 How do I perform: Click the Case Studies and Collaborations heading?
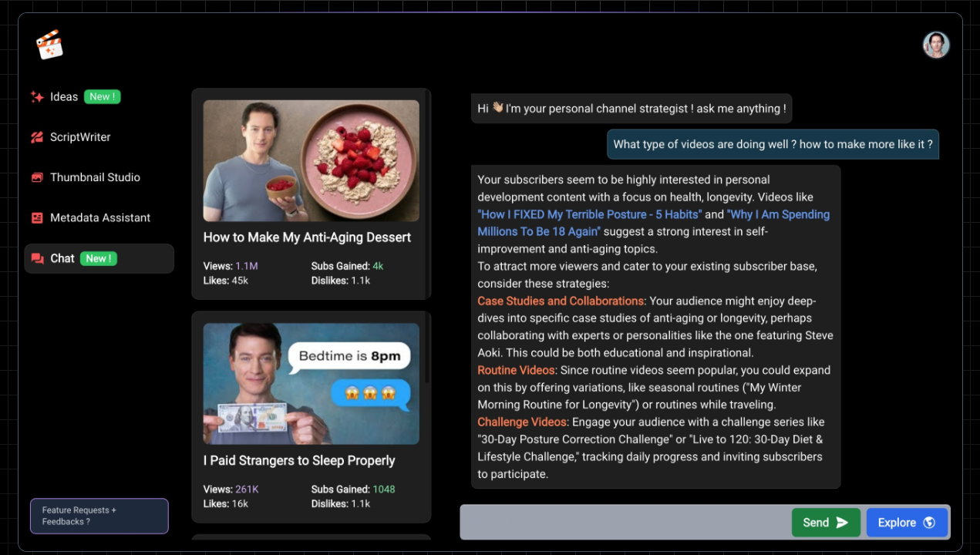[561, 301]
